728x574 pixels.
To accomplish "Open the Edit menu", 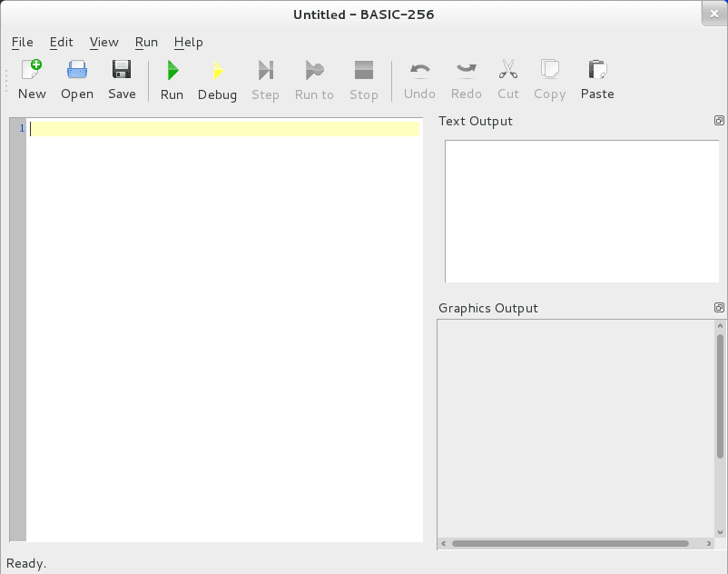I will 62,43.
